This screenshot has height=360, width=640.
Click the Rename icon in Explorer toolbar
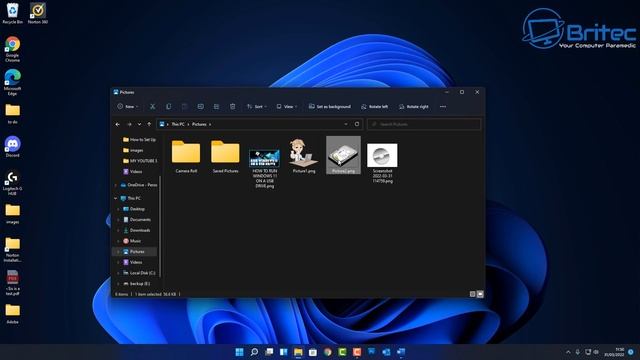pos(200,107)
